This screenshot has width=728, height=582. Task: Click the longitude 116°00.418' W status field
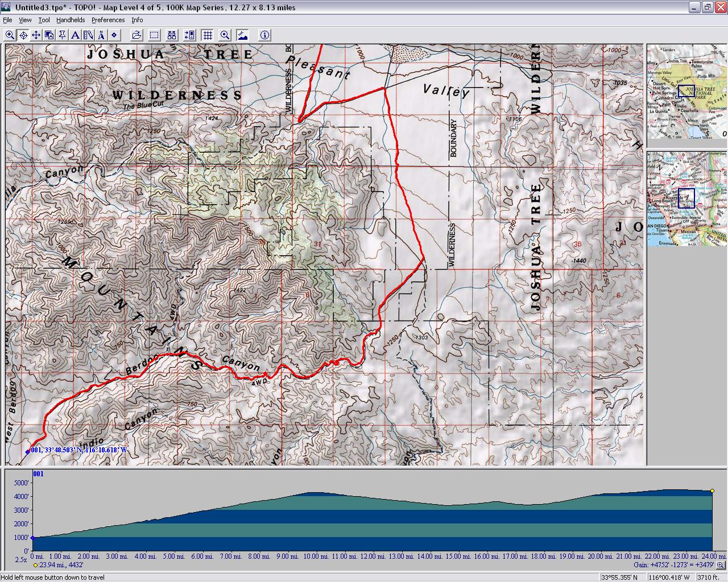coord(670,577)
